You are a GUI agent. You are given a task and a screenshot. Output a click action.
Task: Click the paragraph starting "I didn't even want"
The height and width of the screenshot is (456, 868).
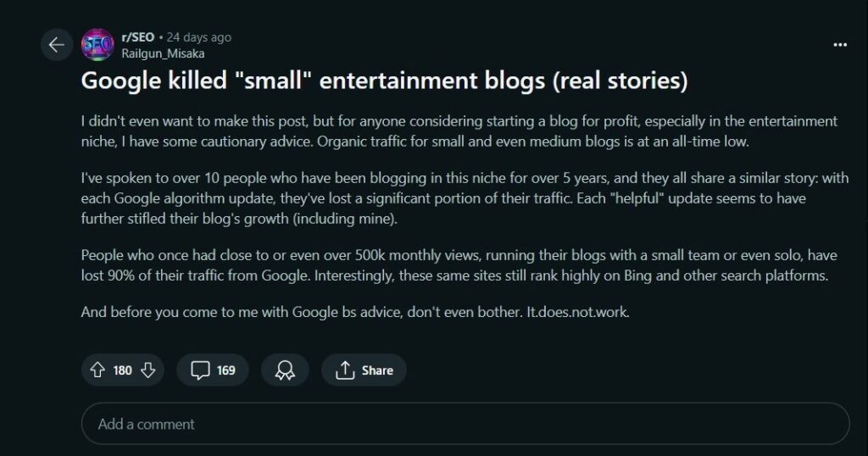click(x=459, y=131)
